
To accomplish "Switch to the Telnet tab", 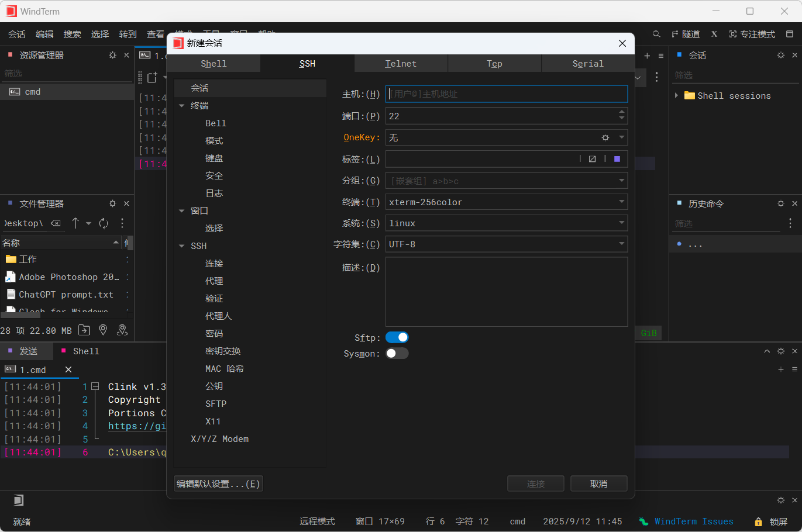I will click(401, 64).
